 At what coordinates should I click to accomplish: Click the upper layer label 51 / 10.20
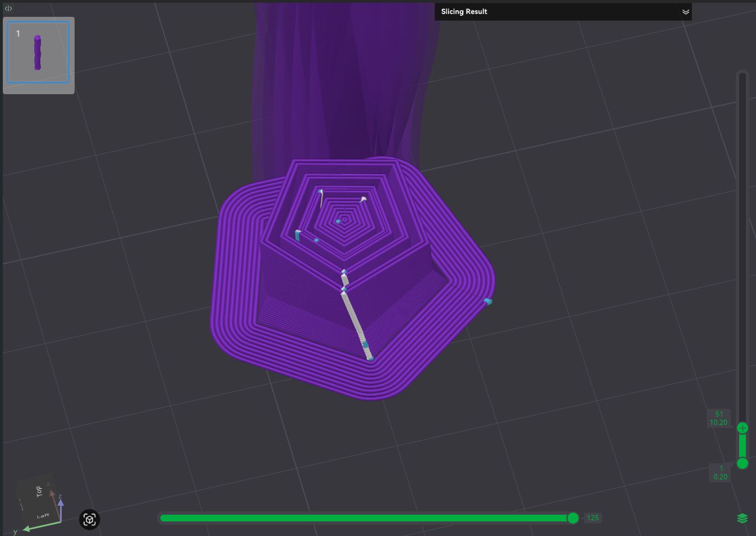point(718,418)
